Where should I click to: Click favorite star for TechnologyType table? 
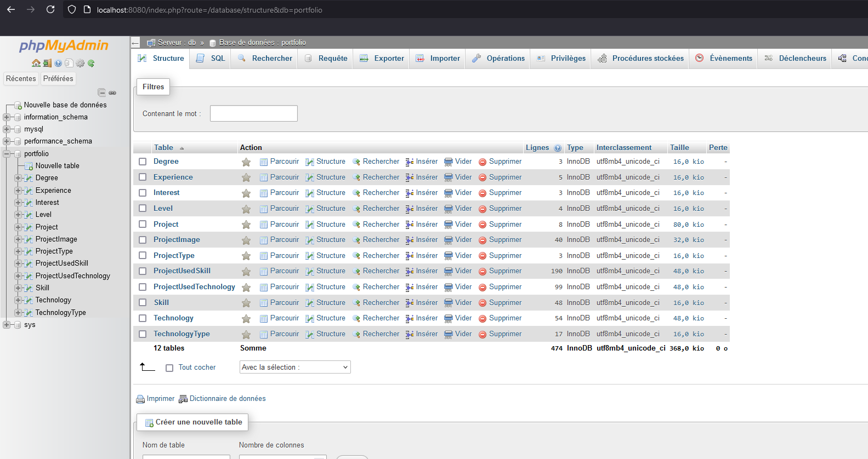click(246, 334)
